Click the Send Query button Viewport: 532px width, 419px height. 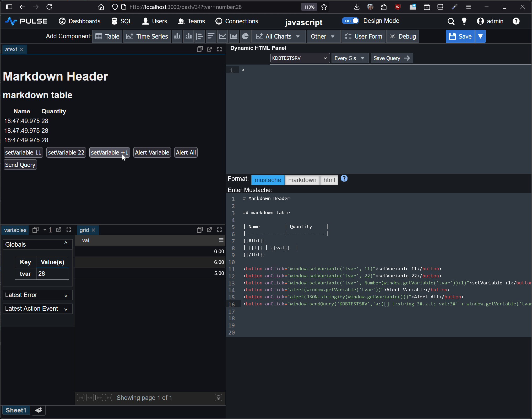coord(20,165)
